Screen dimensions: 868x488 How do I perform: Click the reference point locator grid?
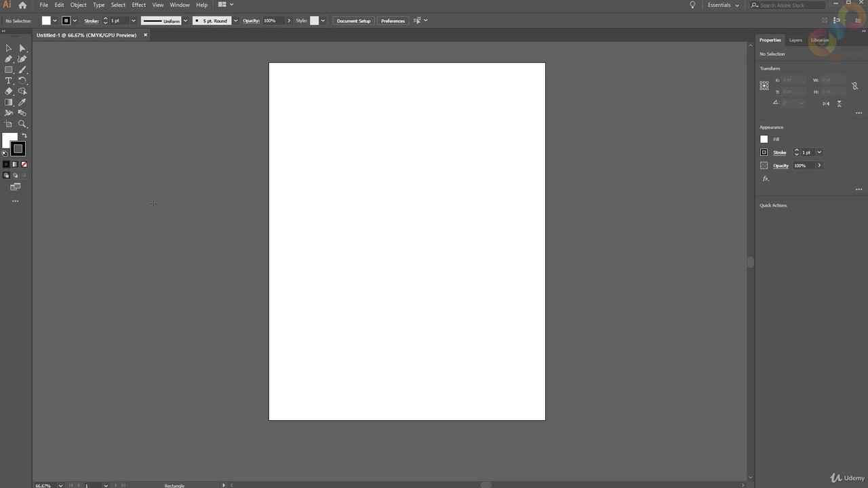[764, 85]
